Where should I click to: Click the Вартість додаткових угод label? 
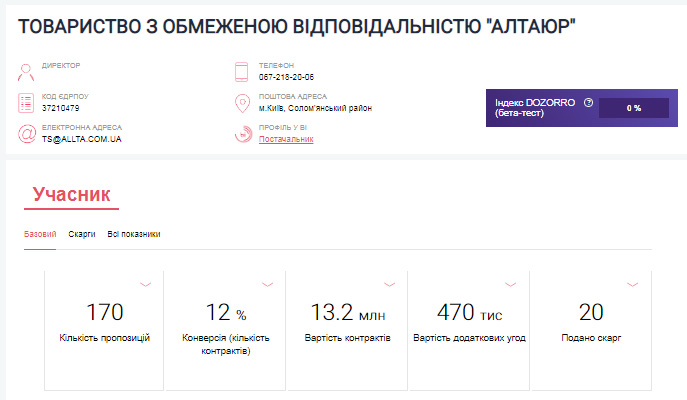pyautogui.click(x=469, y=338)
